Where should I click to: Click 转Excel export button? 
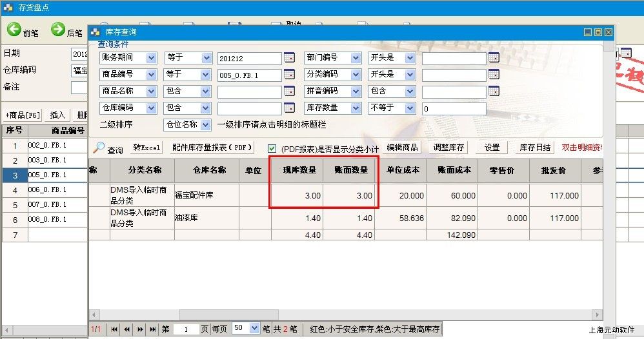click(146, 148)
